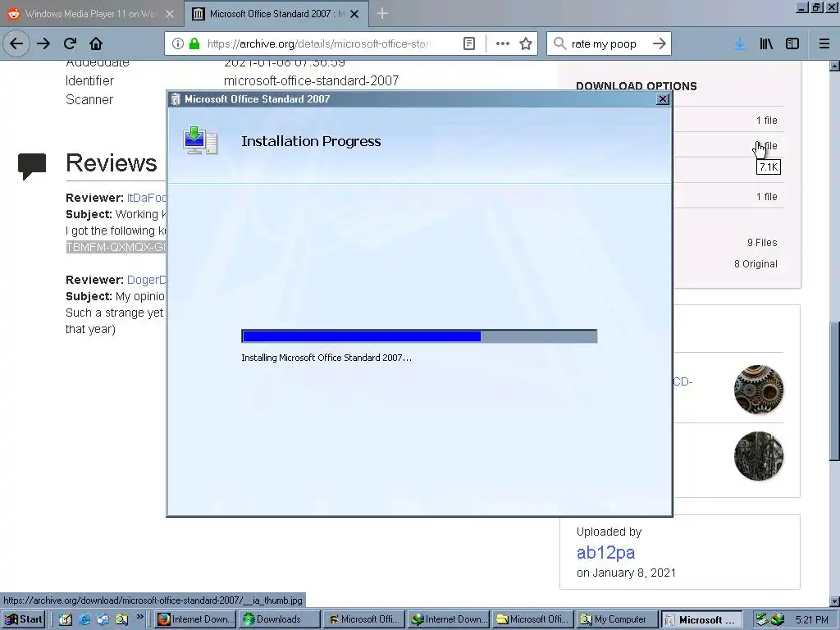Click the search magnifier icon

click(559, 43)
